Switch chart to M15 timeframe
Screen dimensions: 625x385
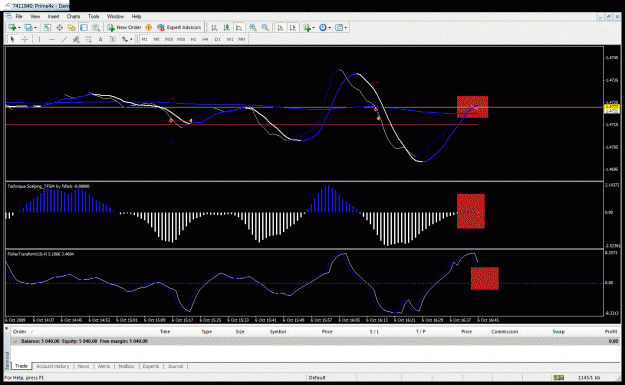pos(169,39)
